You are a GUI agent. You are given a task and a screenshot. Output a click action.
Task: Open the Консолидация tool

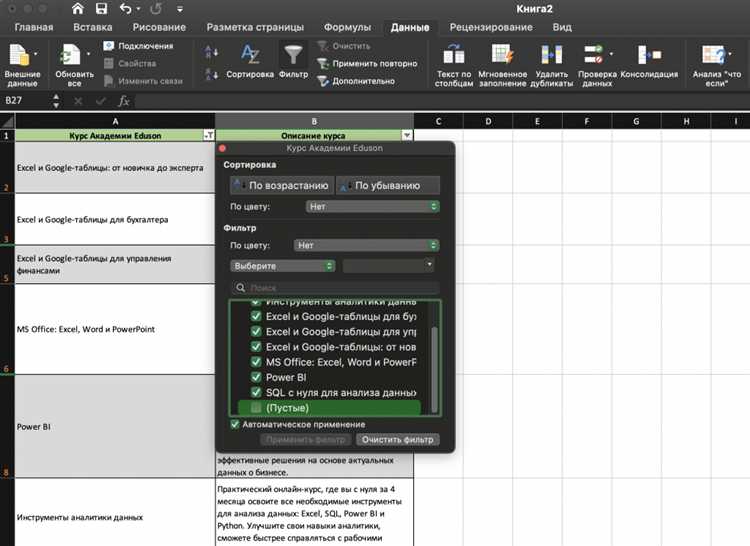click(649, 55)
